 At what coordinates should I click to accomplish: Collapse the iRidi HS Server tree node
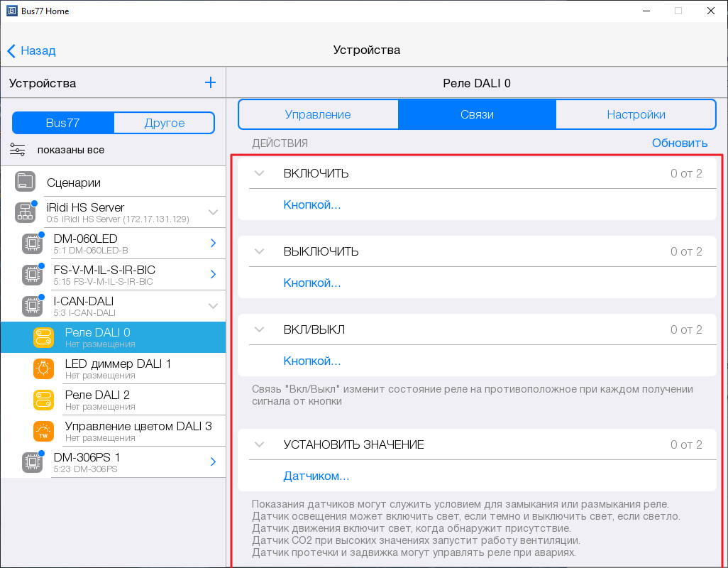[213, 212]
